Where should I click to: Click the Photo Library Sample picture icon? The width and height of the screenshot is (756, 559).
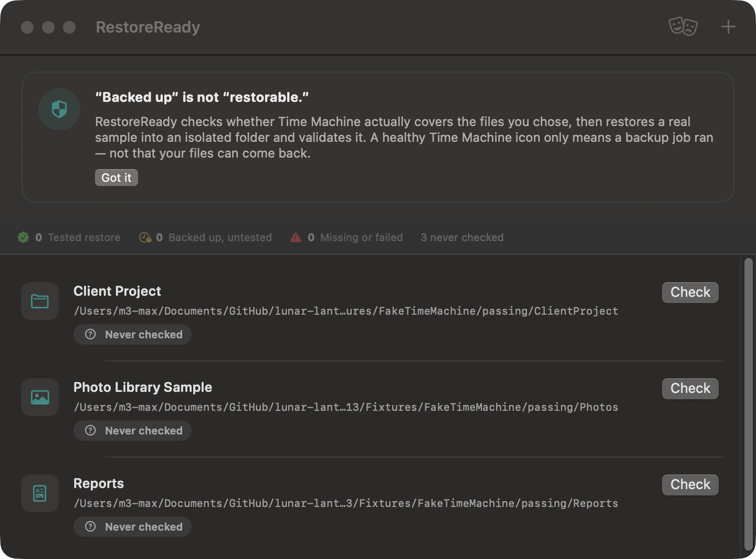40,397
